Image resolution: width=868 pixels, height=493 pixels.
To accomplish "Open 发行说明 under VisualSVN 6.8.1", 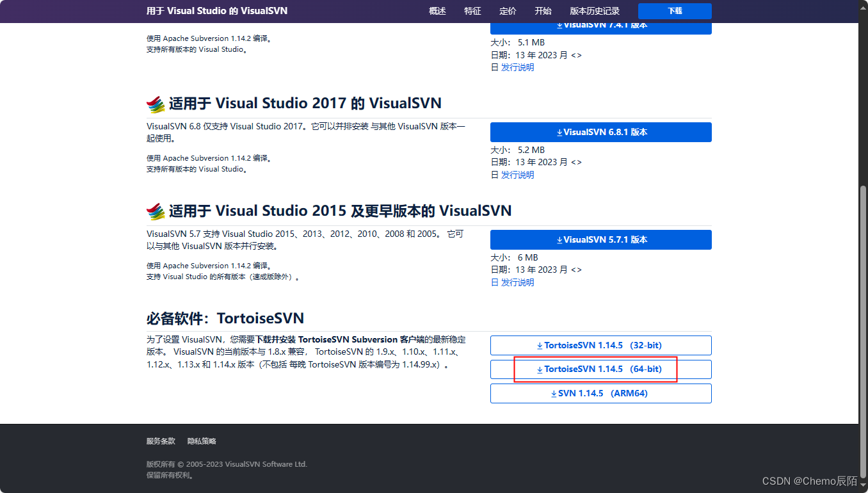I will [x=517, y=175].
